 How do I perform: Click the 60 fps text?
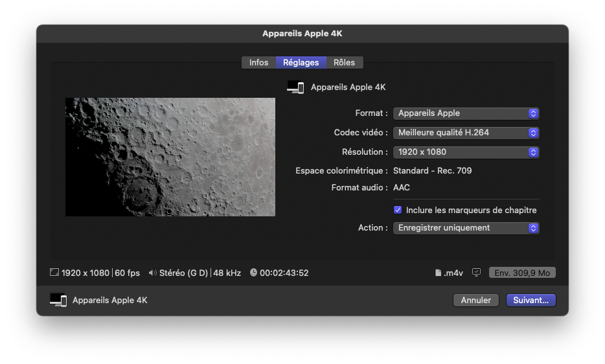[x=128, y=273]
